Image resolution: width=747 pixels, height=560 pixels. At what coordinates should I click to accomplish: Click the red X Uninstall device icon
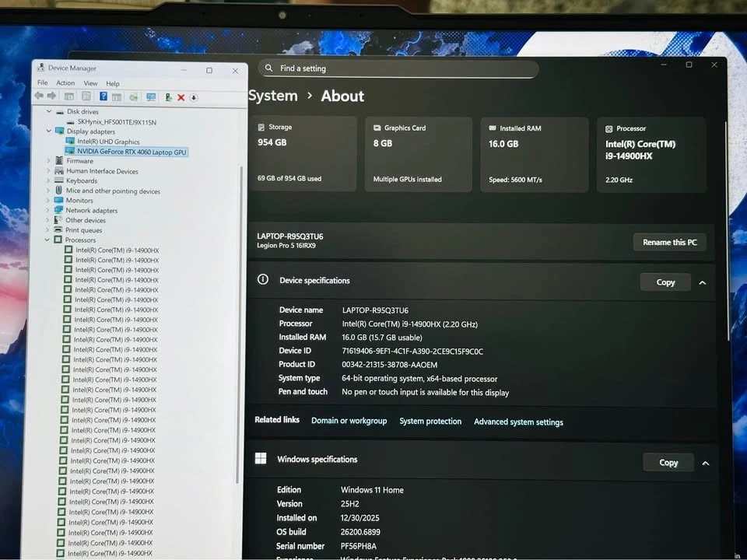click(181, 98)
